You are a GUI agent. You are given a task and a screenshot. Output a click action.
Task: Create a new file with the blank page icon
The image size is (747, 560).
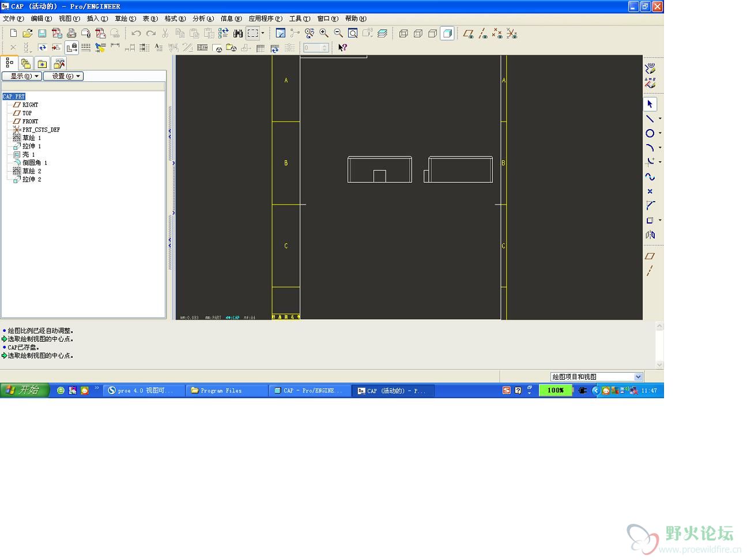pos(13,33)
